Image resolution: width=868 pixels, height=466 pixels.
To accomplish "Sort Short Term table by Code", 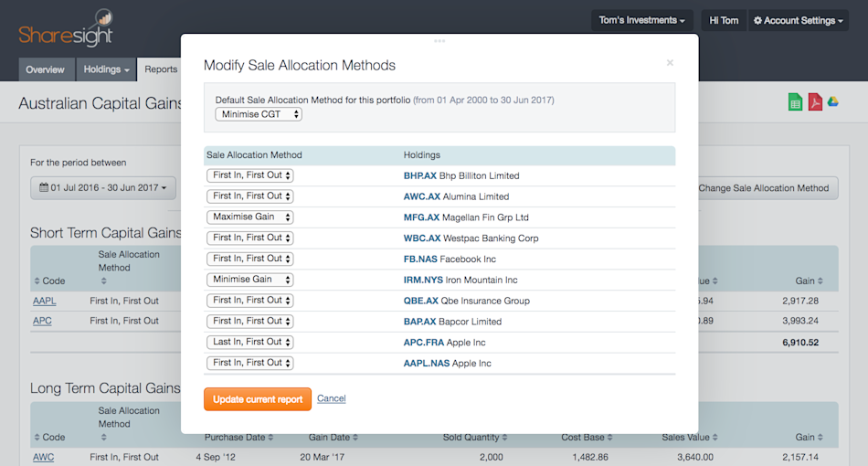I will point(49,281).
